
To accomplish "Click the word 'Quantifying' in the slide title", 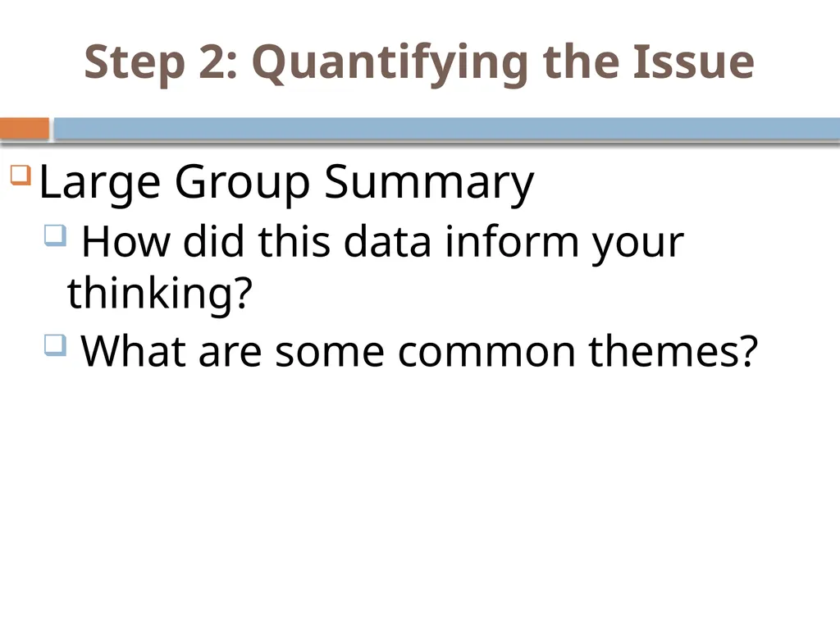I will coord(390,64).
